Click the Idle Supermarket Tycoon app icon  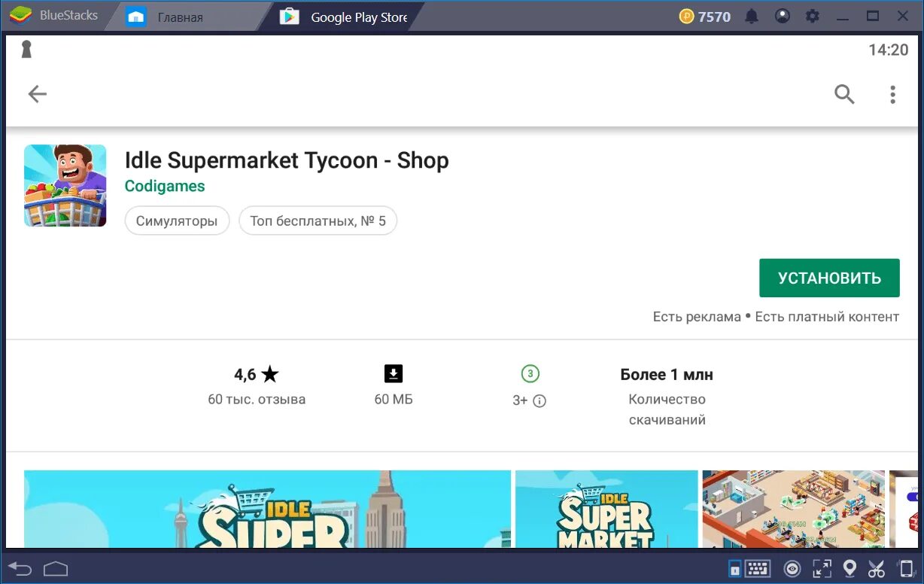[x=65, y=185]
